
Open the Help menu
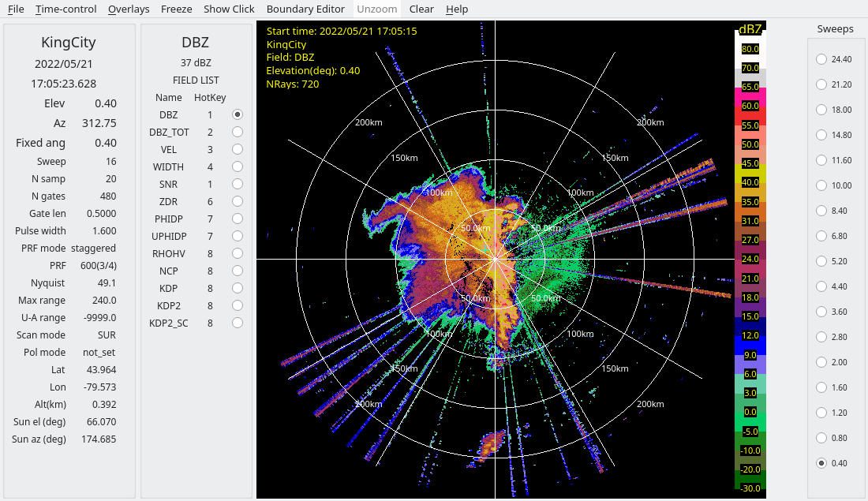[457, 9]
